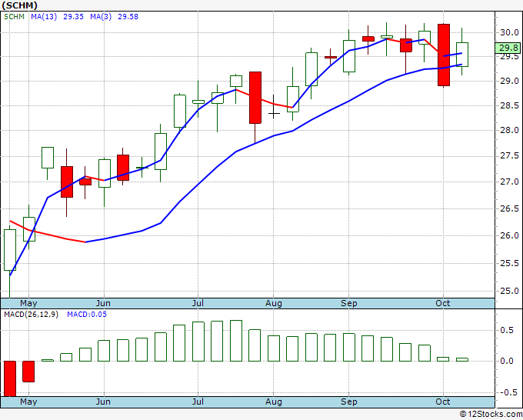
Task: Select the green SCHM legend label
Action: pos(14,17)
